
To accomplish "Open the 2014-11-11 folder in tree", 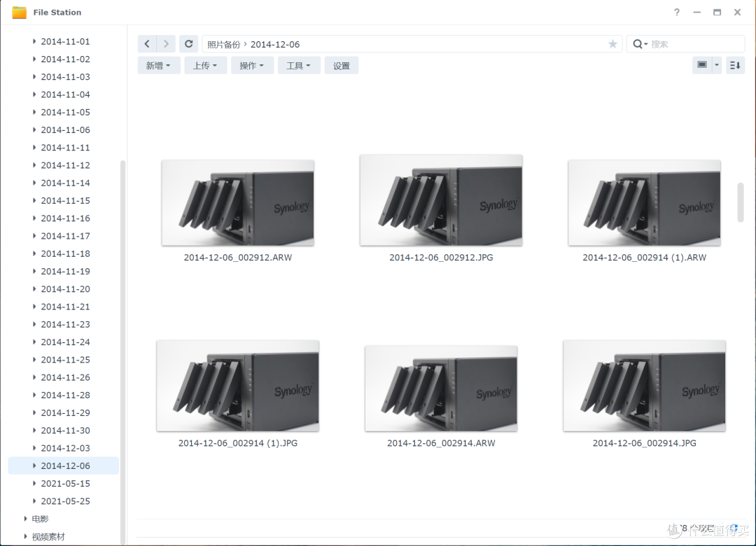I will 65,148.
